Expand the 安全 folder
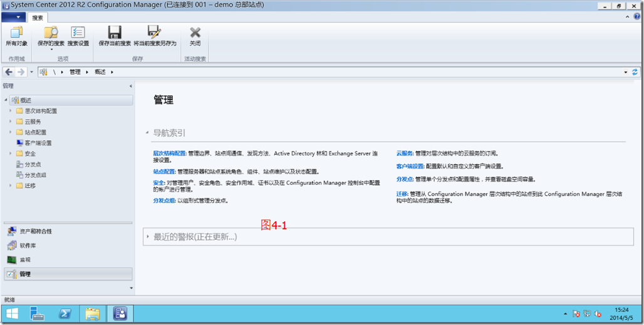644x325 pixels. coord(10,153)
